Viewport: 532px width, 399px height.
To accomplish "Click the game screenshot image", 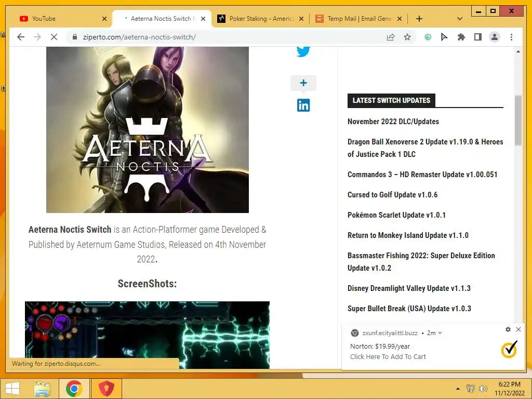I will 147,335.
